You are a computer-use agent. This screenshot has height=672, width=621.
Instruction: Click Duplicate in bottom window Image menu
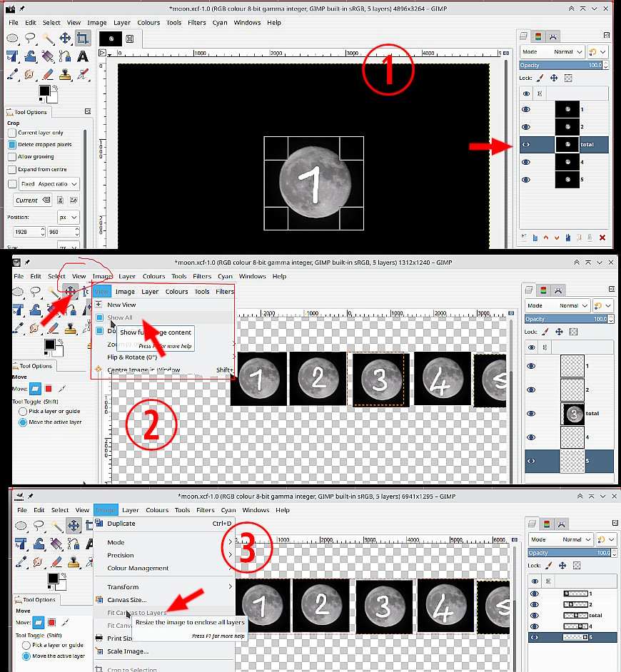(164, 524)
